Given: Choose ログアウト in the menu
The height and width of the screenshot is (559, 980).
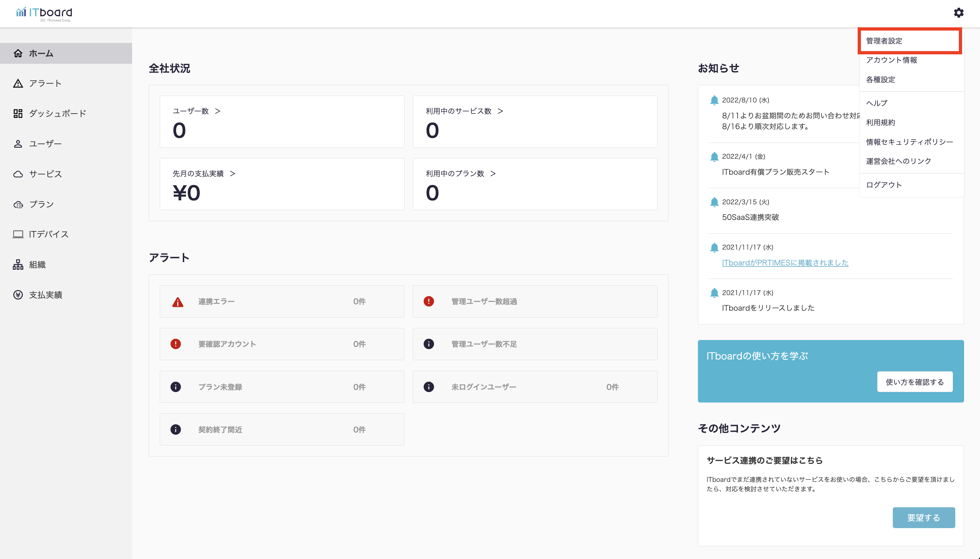Looking at the screenshot, I should tap(884, 185).
